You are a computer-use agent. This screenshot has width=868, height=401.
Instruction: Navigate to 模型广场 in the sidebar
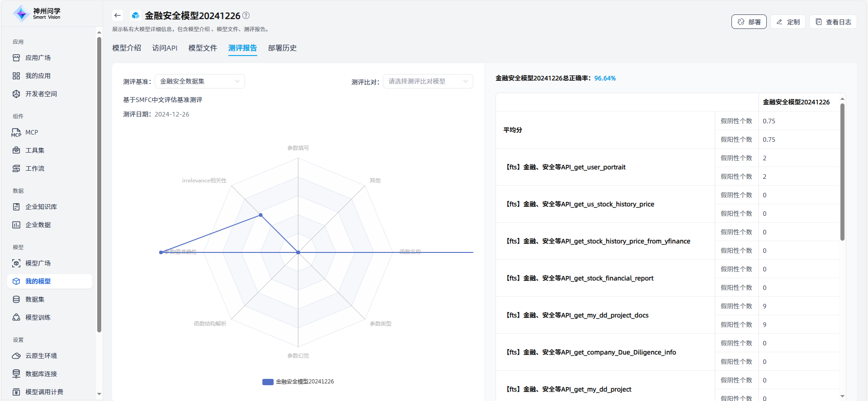[38, 263]
